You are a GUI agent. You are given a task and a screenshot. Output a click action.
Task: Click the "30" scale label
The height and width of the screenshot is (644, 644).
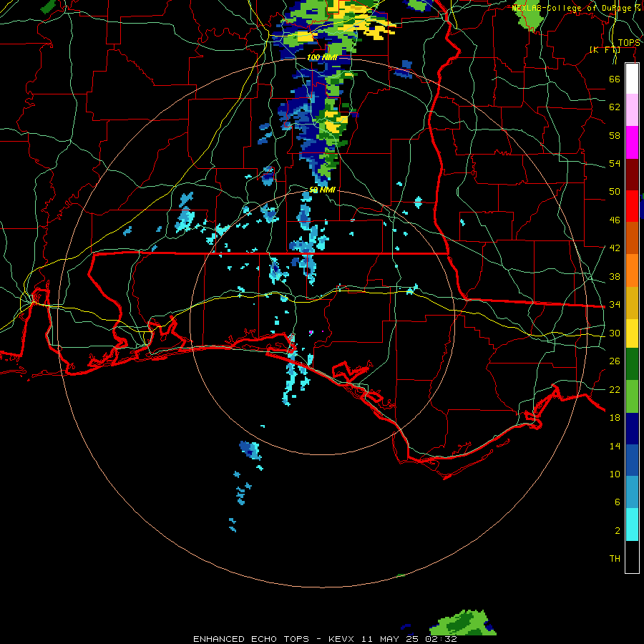615,333
